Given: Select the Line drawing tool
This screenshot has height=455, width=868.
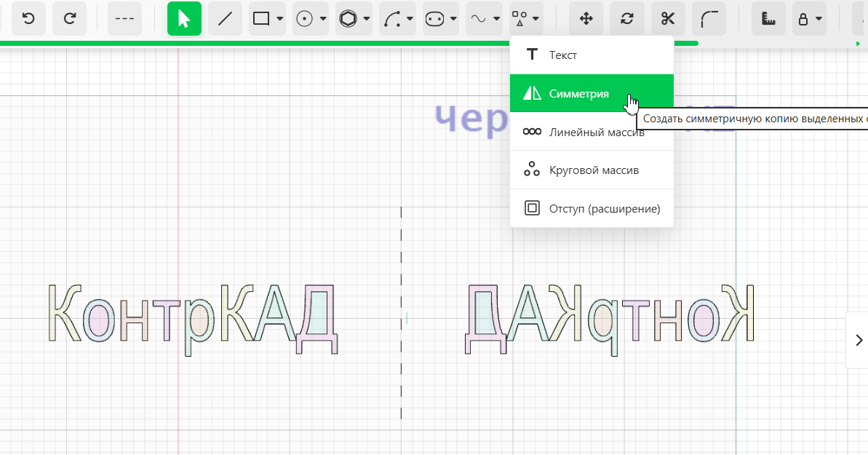Looking at the screenshot, I should (226, 19).
